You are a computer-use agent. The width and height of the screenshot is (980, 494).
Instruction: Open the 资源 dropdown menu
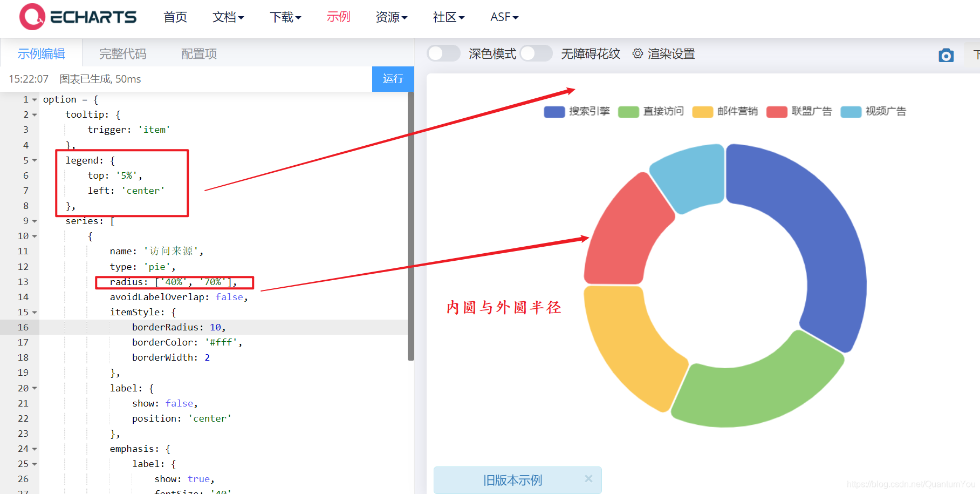click(x=392, y=17)
